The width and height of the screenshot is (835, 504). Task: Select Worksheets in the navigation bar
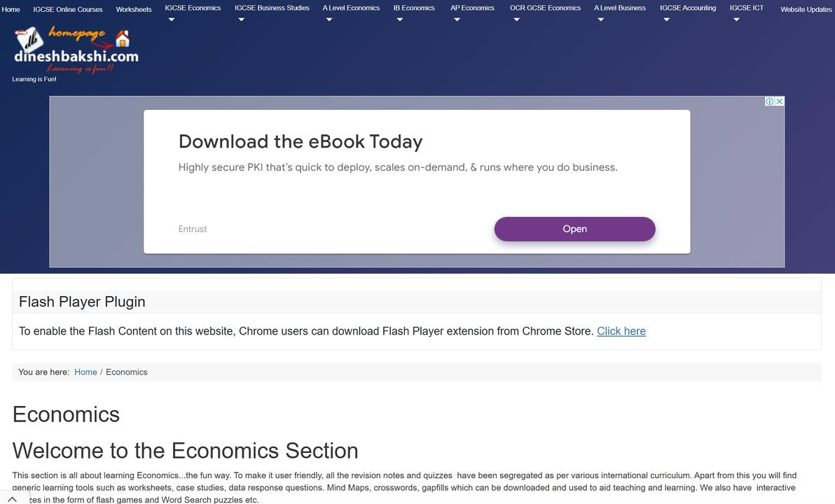(x=134, y=9)
